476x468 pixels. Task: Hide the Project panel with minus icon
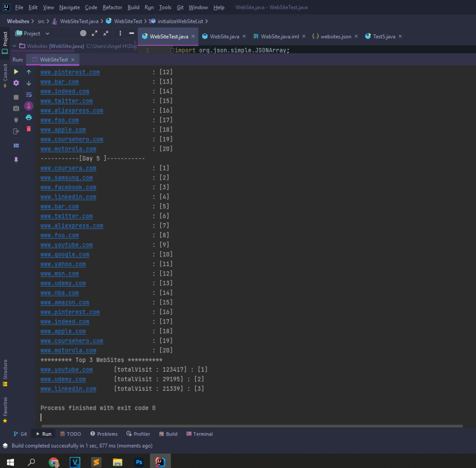pos(132,33)
